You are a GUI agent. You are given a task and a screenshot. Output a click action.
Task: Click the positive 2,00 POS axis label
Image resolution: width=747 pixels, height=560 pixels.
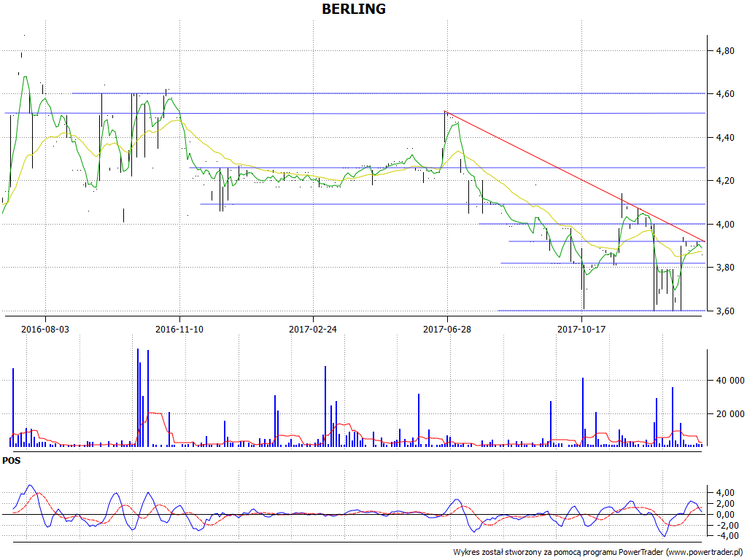click(725, 505)
